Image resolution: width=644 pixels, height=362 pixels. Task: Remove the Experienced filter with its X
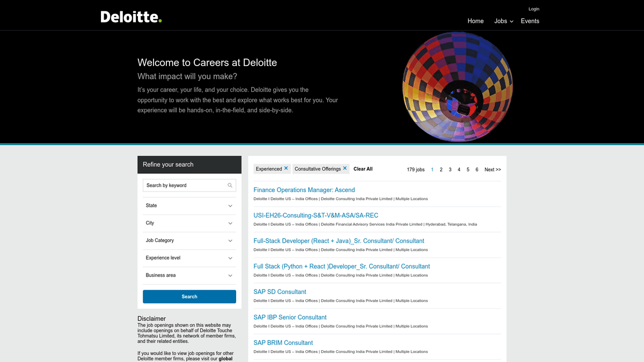[x=286, y=168]
